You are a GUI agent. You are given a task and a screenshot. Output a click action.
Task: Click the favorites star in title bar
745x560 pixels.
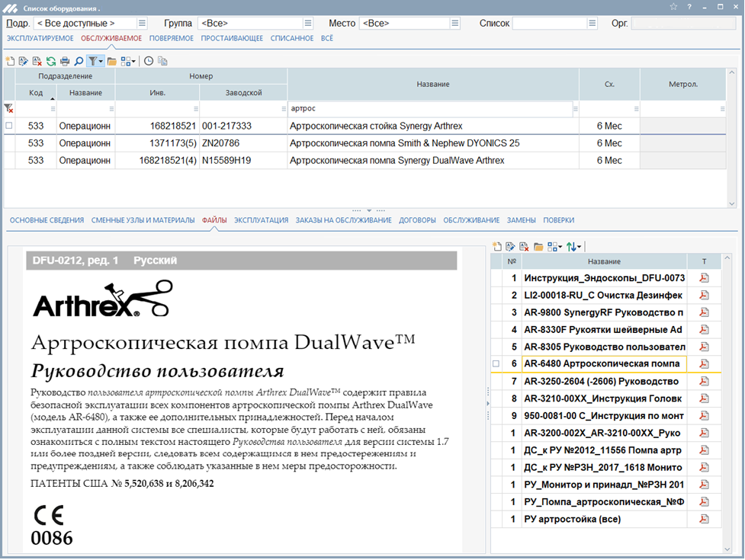673,7
